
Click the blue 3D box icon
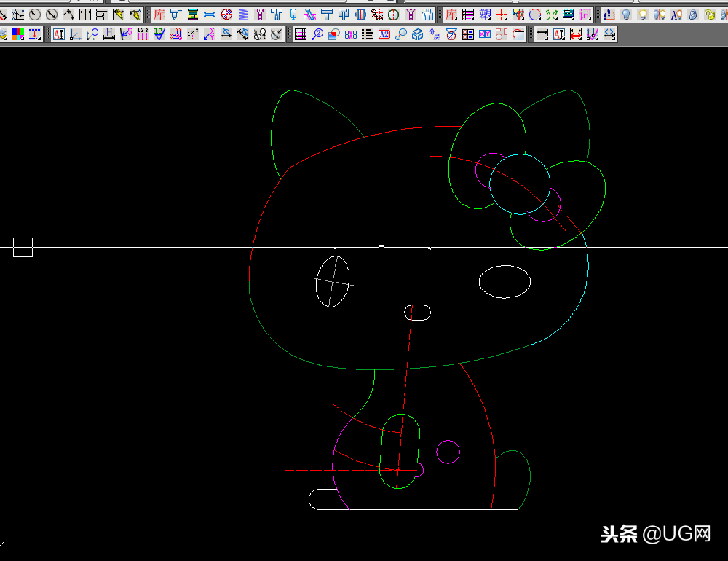coord(418,34)
